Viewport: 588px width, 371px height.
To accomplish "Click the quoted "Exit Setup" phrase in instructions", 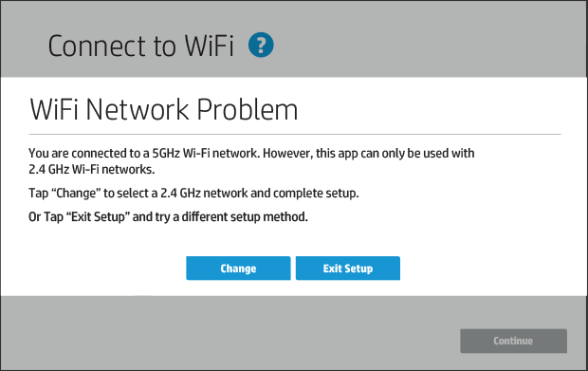I will click(99, 217).
